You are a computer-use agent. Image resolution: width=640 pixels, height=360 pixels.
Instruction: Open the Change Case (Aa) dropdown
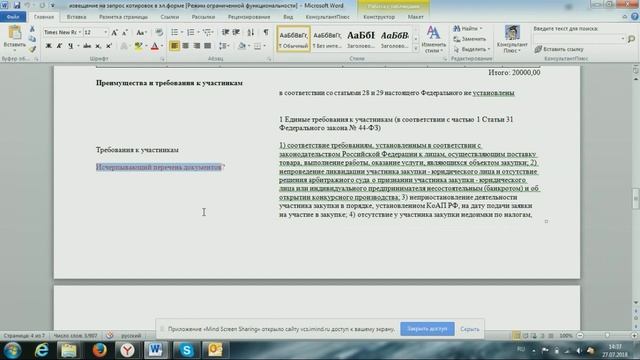141,32
